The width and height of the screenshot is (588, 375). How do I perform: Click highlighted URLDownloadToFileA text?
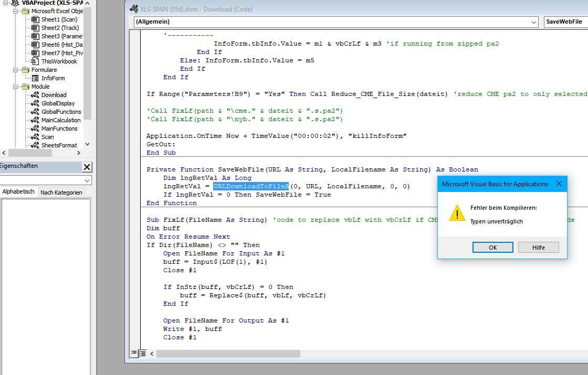coord(251,186)
